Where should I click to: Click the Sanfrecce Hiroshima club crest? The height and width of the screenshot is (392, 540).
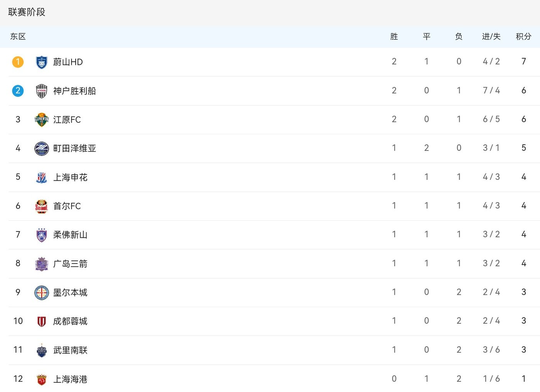coord(41,264)
